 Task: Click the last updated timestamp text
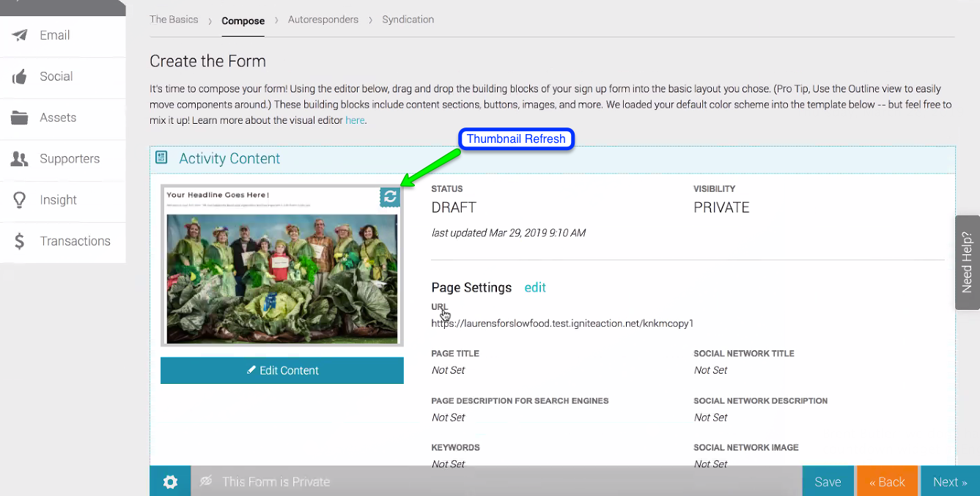click(x=509, y=233)
